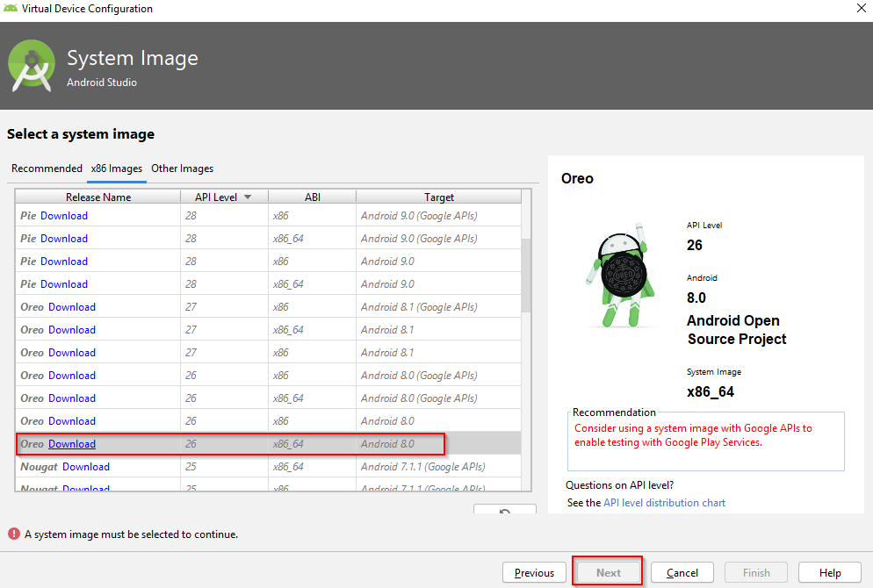
Task: Download Oreo x86_64 Android 8.1 image
Action: pyautogui.click(x=72, y=330)
